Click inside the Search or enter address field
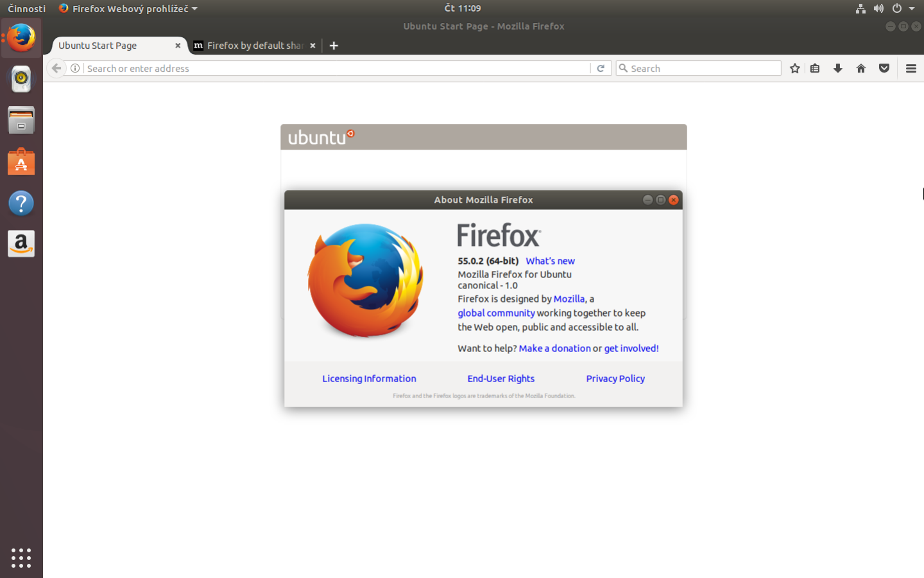Screen dimensions: 924x578 pyautogui.click(x=321, y=68)
